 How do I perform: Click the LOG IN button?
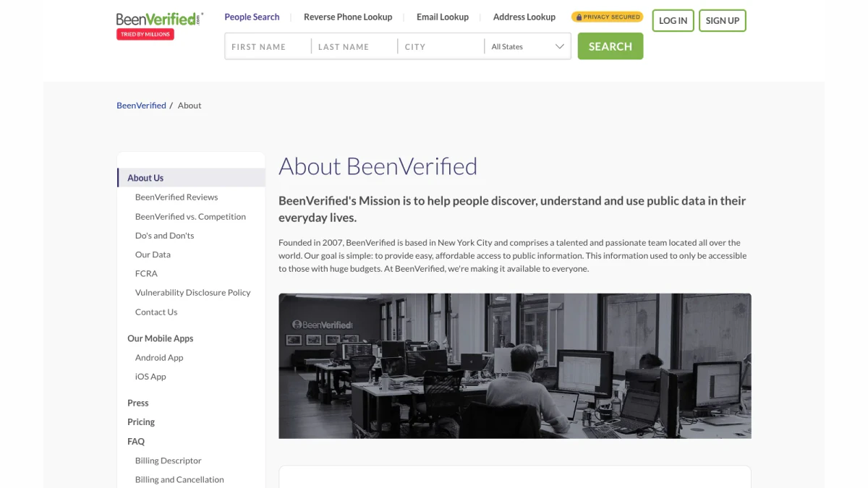(673, 20)
